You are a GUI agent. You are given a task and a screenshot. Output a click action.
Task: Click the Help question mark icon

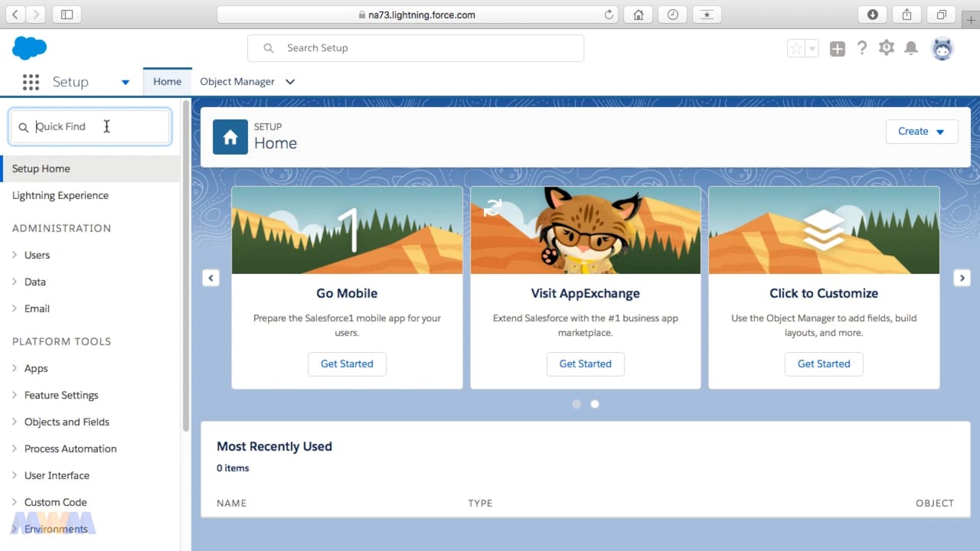[x=862, y=48]
